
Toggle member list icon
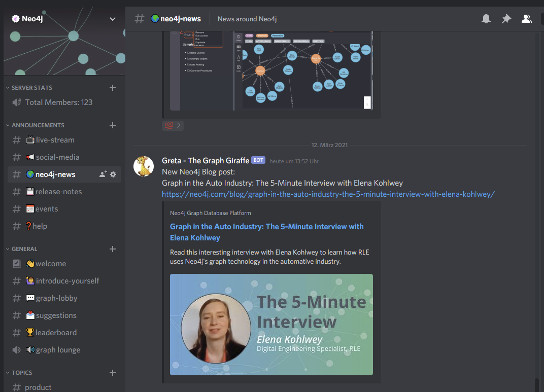coord(527,19)
